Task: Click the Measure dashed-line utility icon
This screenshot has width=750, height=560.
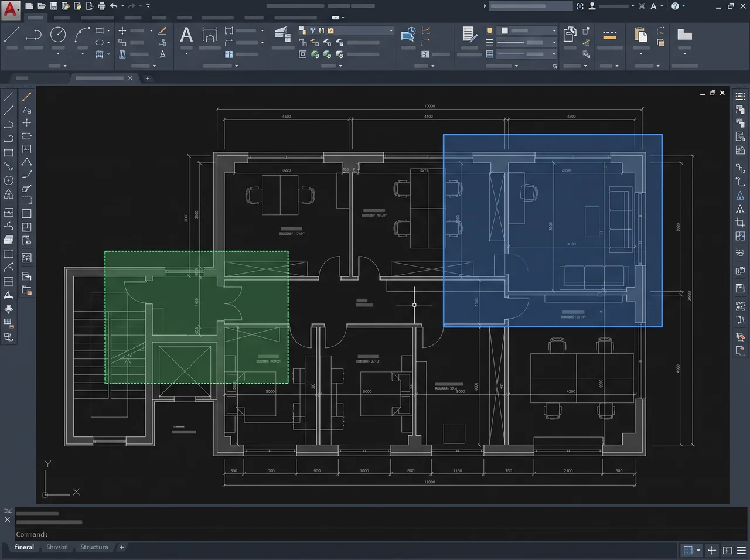Action: (609, 35)
